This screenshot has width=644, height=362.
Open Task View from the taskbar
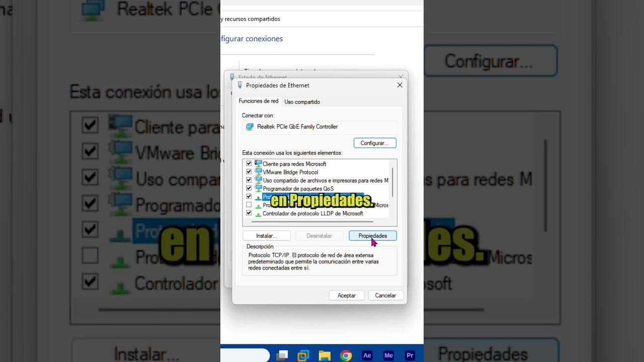pos(282,355)
